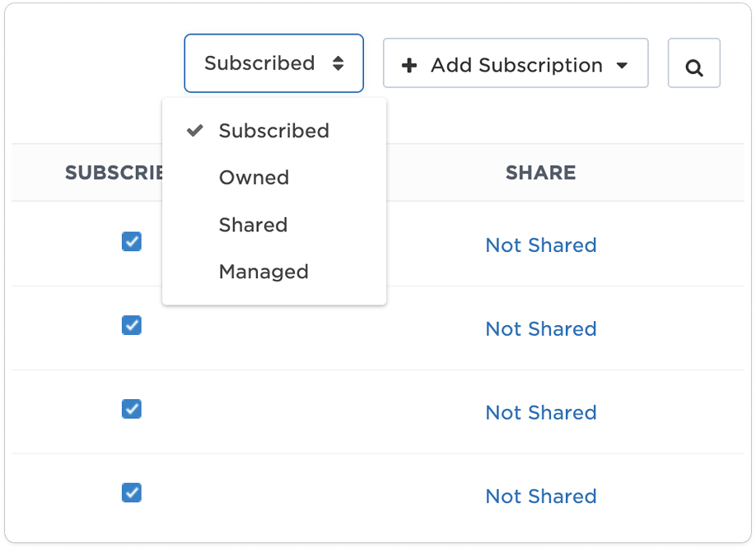Viewport: 756px width, 549px height.
Task: Click second row Not Shared link
Action: (541, 329)
